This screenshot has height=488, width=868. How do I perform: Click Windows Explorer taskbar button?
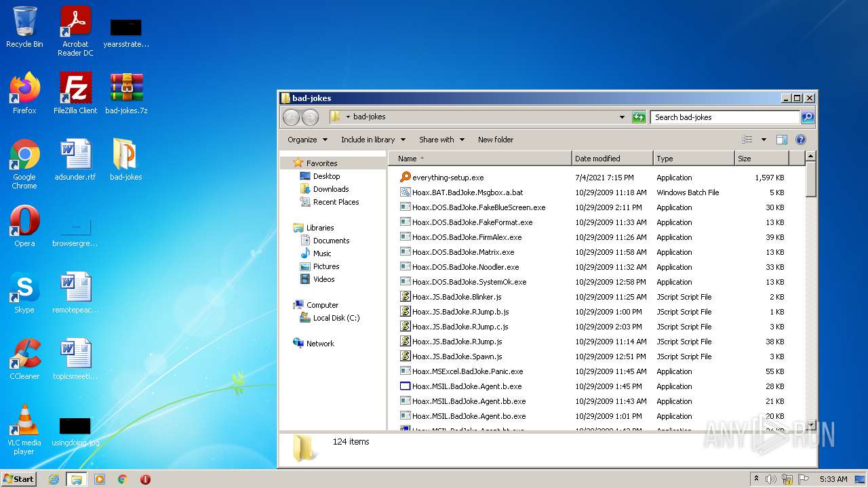click(x=76, y=479)
